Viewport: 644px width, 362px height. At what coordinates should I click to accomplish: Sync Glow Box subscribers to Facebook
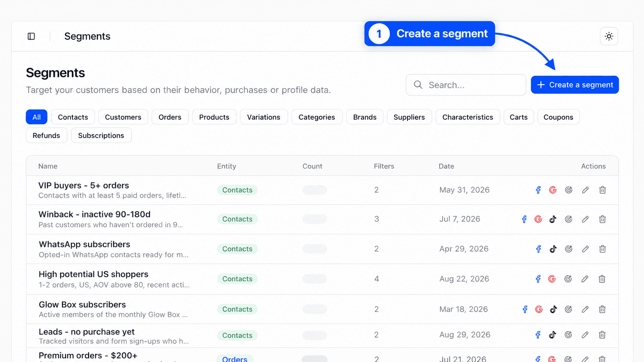pyautogui.click(x=525, y=309)
